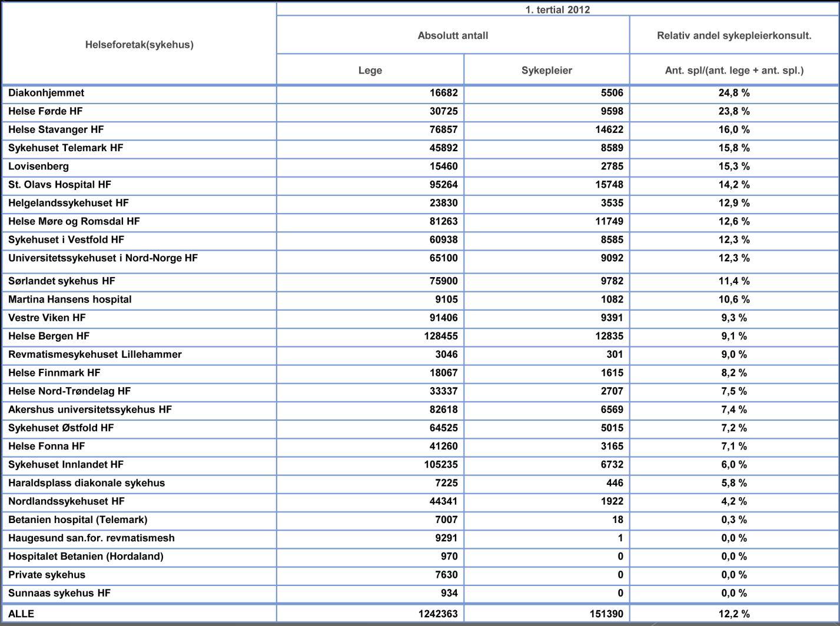Select the 'Betanien hospital (Telemark)' row name
840x626 pixels.
pyautogui.click(x=78, y=520)
